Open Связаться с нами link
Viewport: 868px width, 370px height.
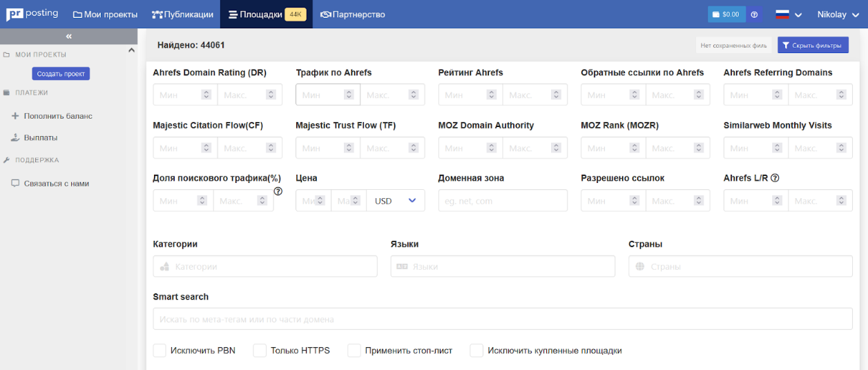click(x=57, y=184)
